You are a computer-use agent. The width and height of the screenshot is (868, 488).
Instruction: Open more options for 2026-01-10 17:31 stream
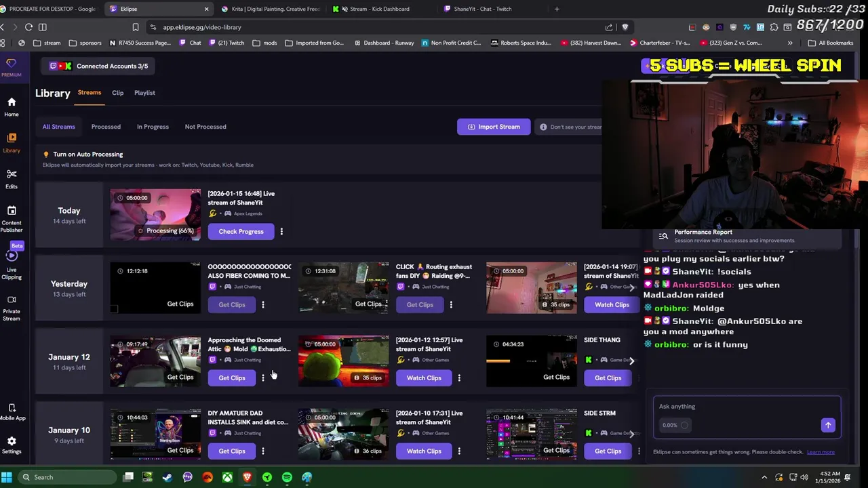point(459,451)
